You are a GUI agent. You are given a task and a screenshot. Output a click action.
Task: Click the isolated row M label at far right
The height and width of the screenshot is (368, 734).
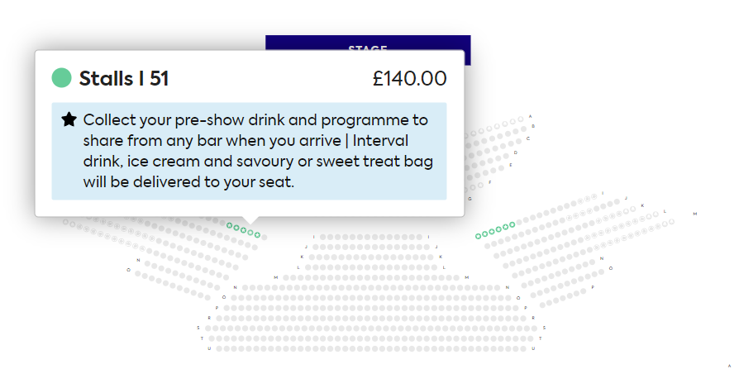pos(695,213)
